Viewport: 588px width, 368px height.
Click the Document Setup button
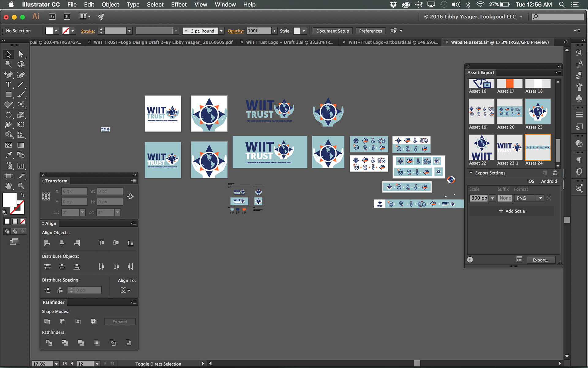click(x=332, y=31)
